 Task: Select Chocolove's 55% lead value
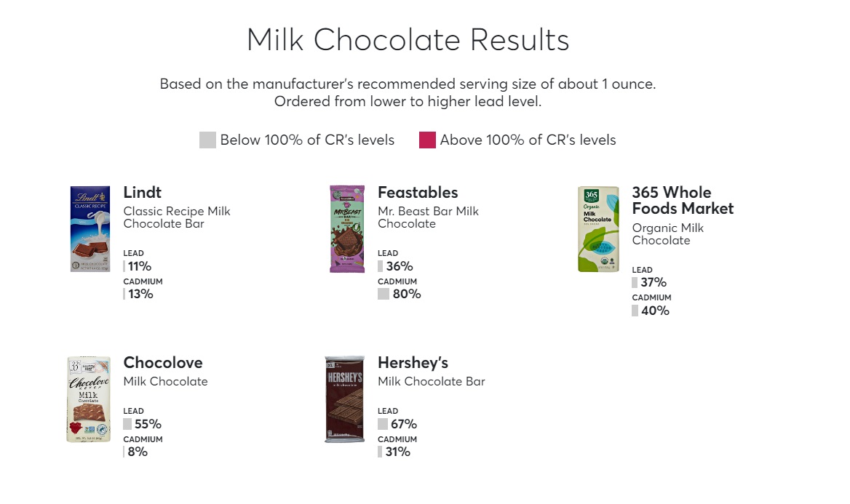[148, 424]
